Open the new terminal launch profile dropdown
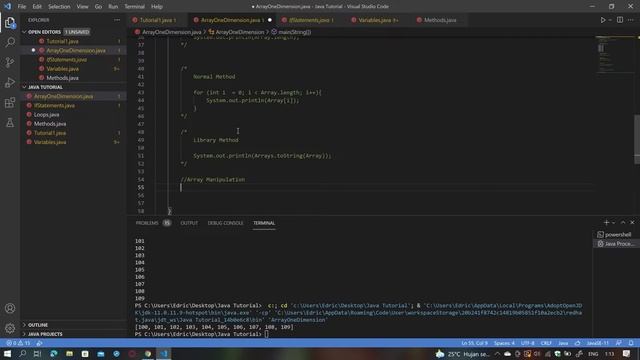640x360 pixels. [613, 223]
